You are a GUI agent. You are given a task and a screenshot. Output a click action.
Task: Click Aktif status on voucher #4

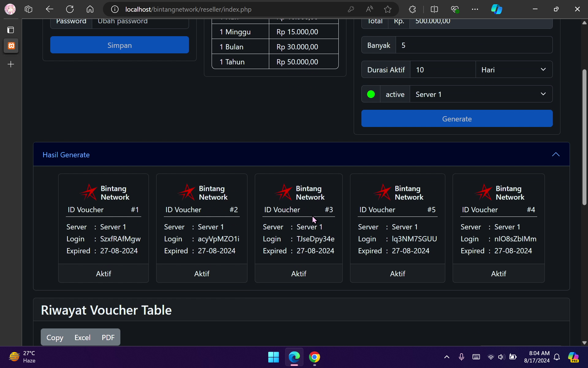[499, 274]
